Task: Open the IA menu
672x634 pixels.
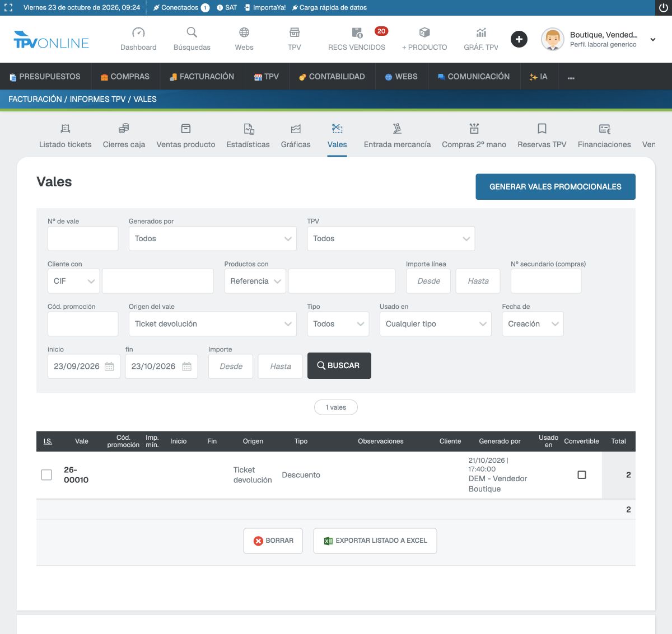Action: 538,77
